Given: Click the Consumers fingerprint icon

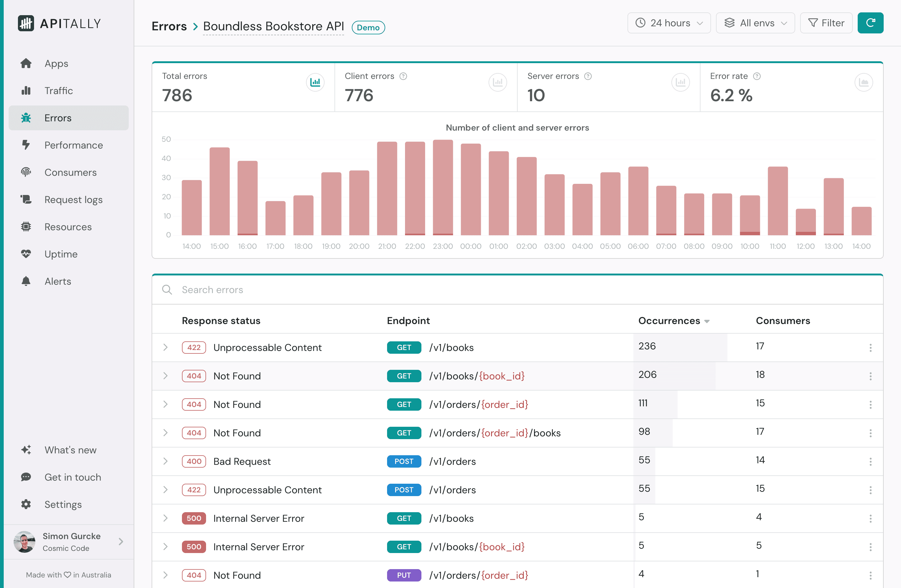Looking at the screenshot, I should [26, 172].
